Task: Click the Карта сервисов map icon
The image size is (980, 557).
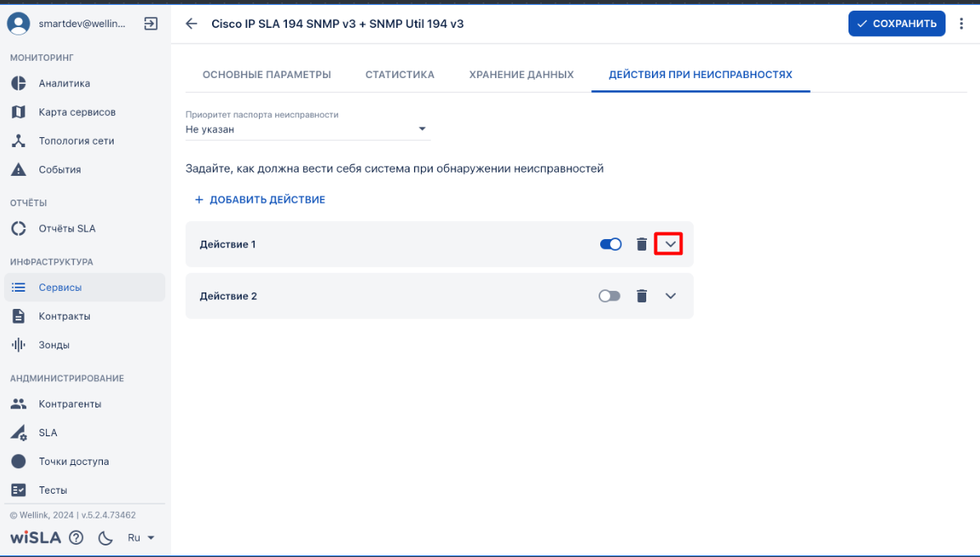Action: [19, 112]
